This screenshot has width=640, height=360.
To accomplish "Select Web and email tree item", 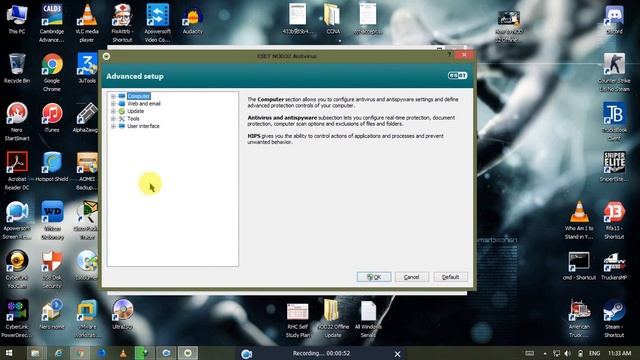I will pos(144,104).
